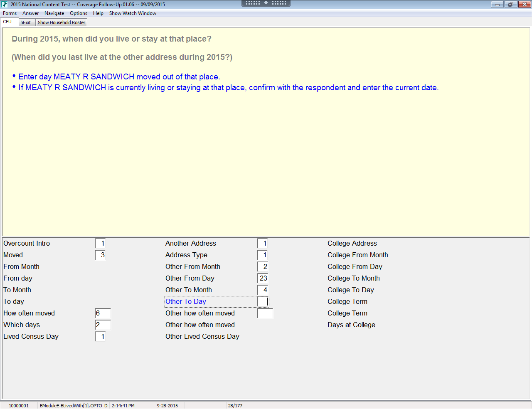The height and width of the screenshot is (409, 532).
Task: Click the College To Day label
Action: [x=351, y=290]
